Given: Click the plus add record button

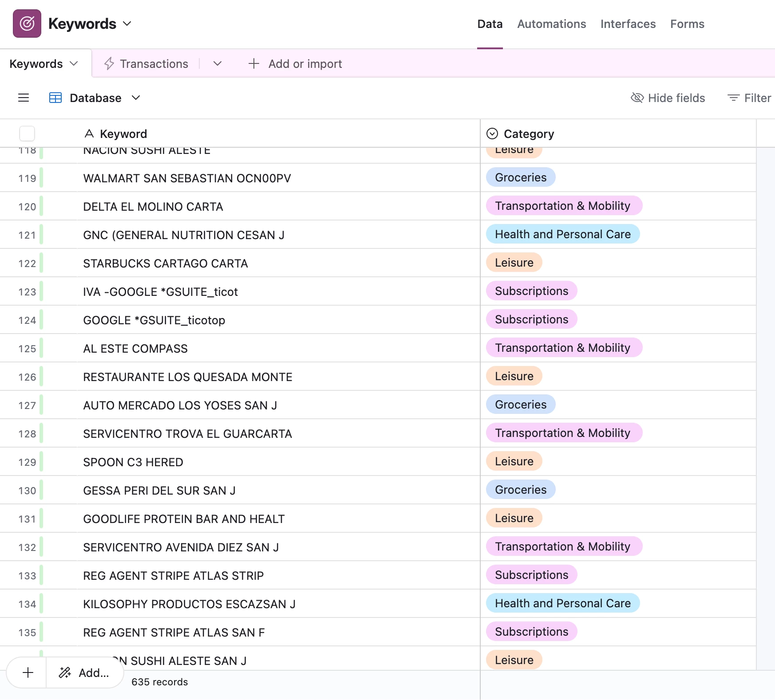Looking at the screenshot, I should click(x=28, y=672).
